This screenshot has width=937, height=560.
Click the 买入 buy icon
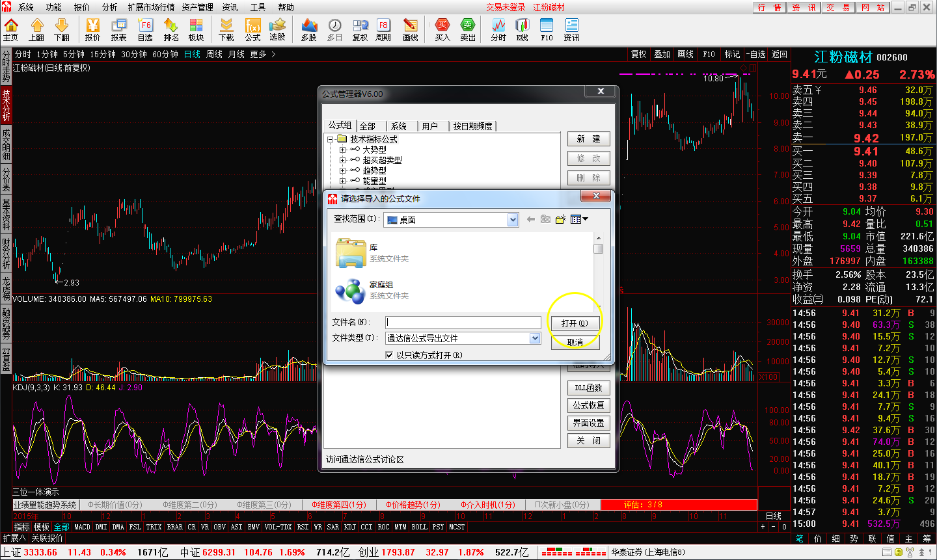pyautogui.click(x=442, y=29)
